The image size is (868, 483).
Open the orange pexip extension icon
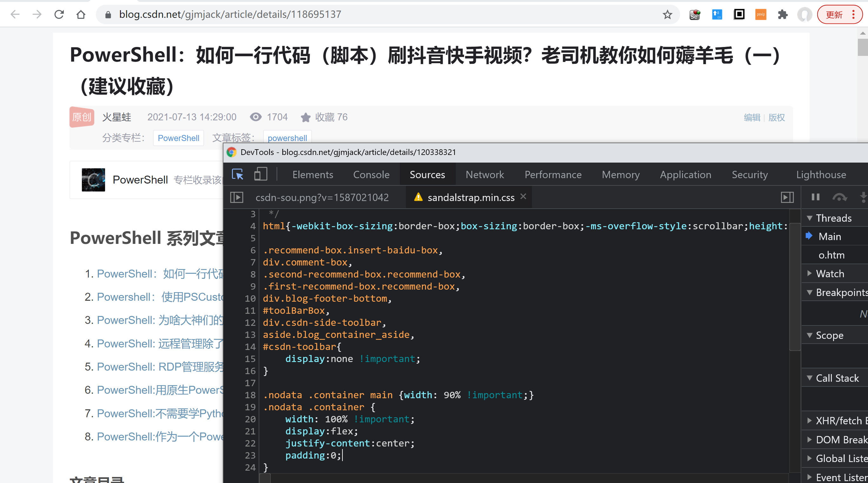[761, 15]
